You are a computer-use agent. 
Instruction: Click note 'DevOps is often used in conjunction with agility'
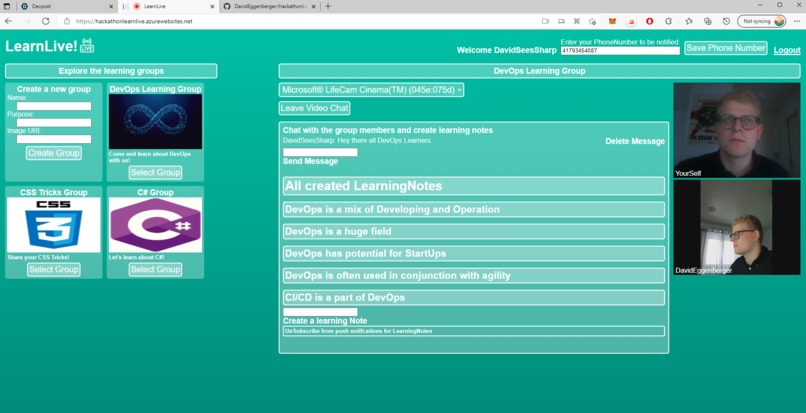point(474,276)
